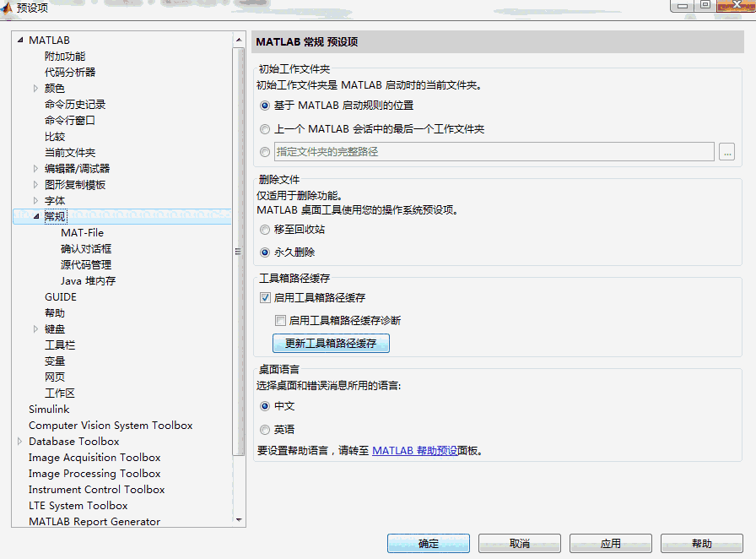The image size is (756, 559).
Task: Select 工具栏 in the tree
Action: [60, 345]
